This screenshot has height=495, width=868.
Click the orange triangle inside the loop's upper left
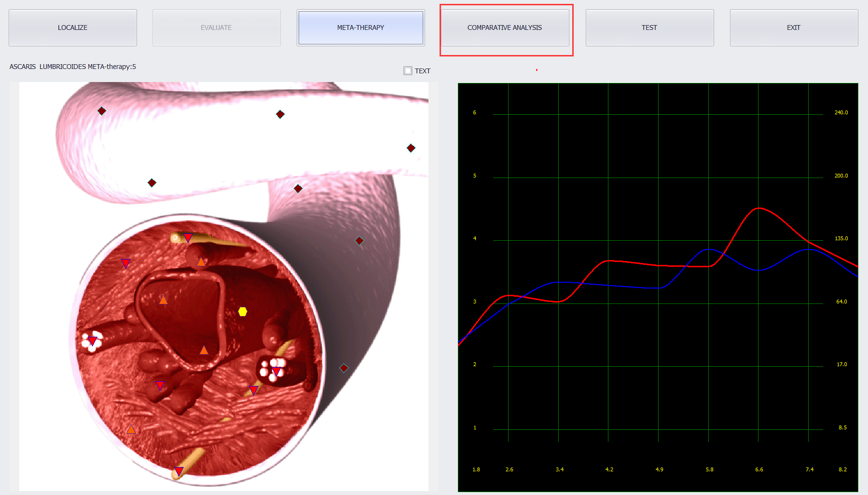[164, 300]
